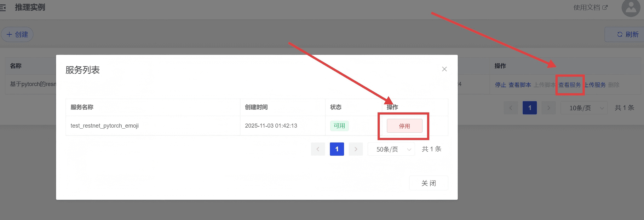Click the 上传服务 action link

pyautogui.click(x=595, y=85)
